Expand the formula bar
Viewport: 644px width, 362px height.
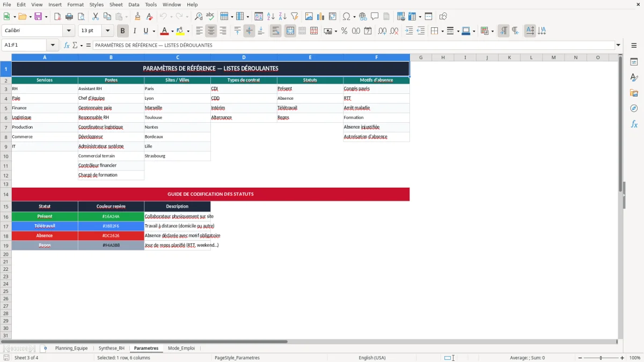coord(619,46)
